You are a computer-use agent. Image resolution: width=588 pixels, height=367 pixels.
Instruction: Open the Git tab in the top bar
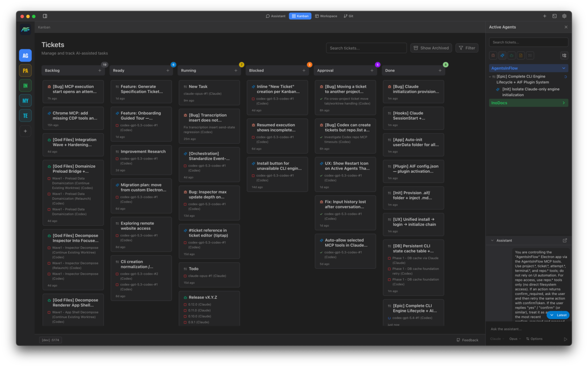(x=348, y=16)
